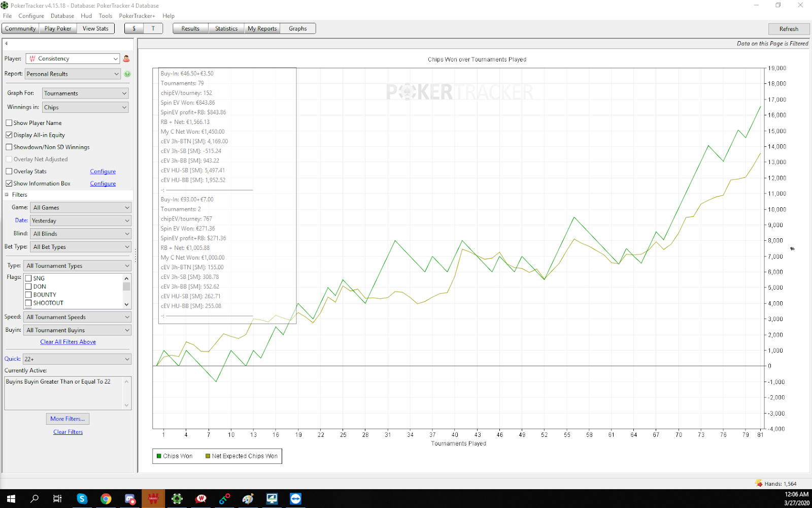The width and height of the screenshot is (812, 508).
Task: Switch to the Play Poker tab
Action: 58,28
